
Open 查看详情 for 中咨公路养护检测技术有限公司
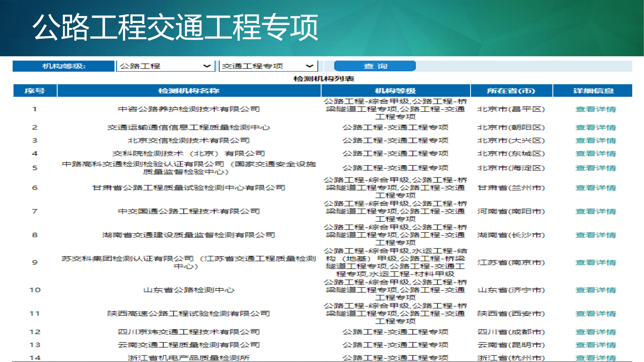595,109
